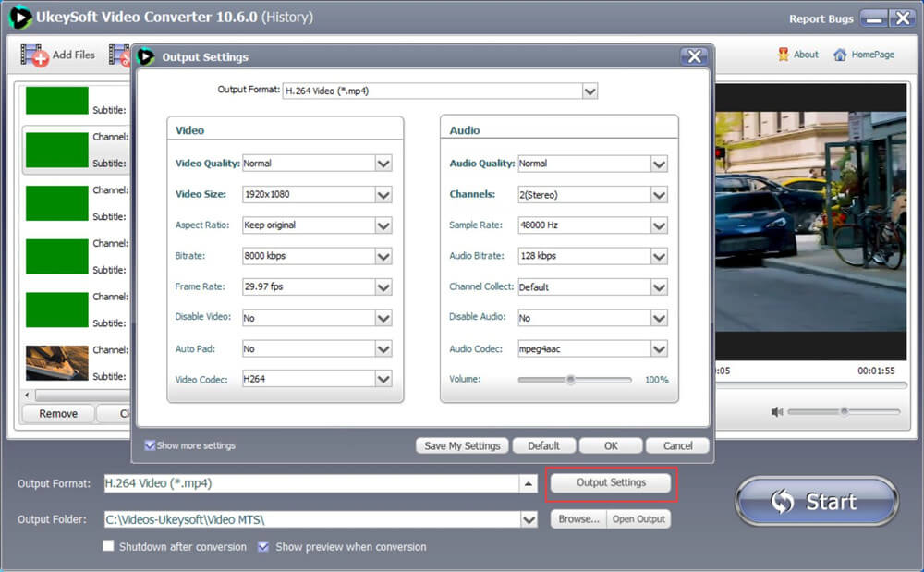Screen dimensions: 924x572
Task: Click the Remove button
Action: [57, 414]
